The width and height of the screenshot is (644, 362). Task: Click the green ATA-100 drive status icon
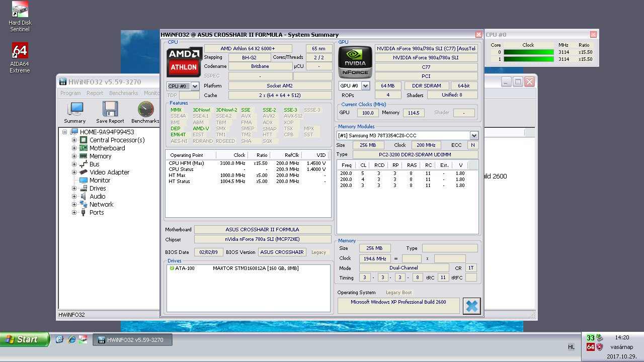point(172,268)
